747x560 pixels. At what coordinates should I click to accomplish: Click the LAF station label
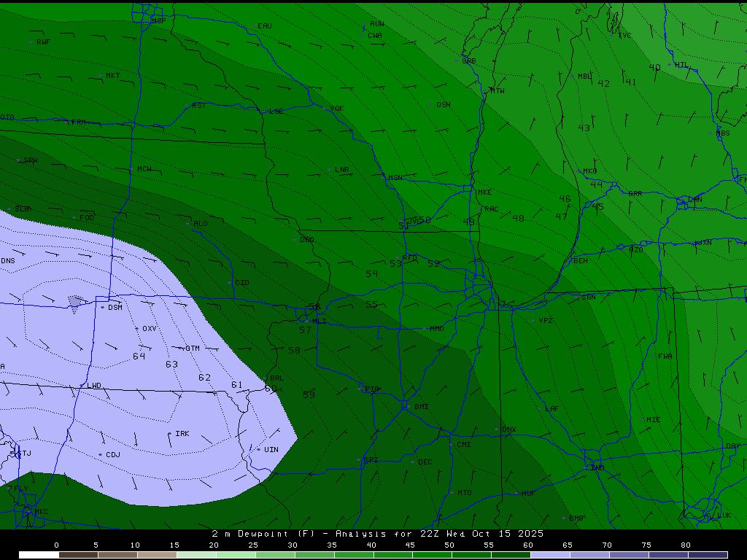(x=551, y=409)
